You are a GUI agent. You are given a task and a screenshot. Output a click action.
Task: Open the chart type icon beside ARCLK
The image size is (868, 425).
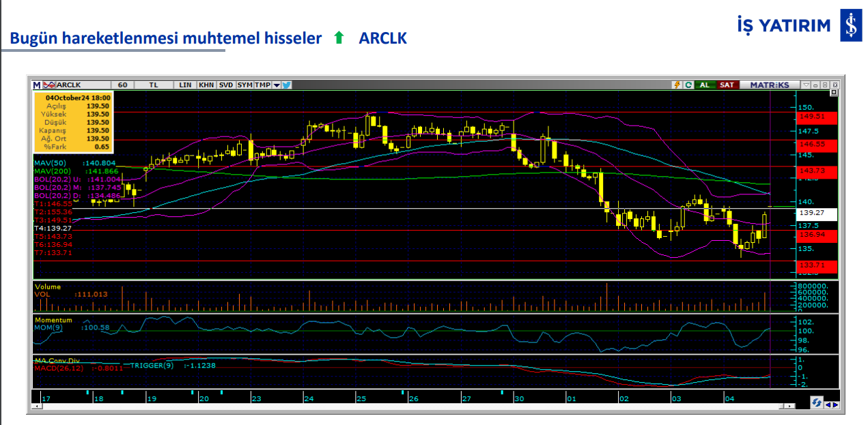48,85
